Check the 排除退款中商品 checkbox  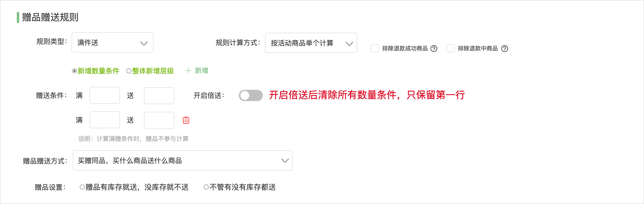(450, 48)
